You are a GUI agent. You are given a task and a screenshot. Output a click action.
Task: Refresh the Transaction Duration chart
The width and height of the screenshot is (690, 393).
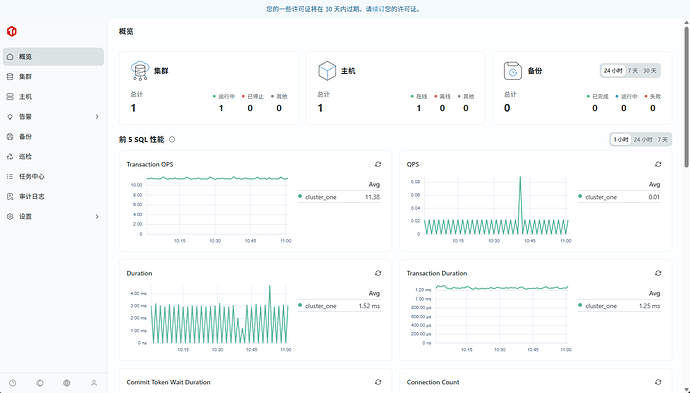pyautogui.click(x=658, y=273)
